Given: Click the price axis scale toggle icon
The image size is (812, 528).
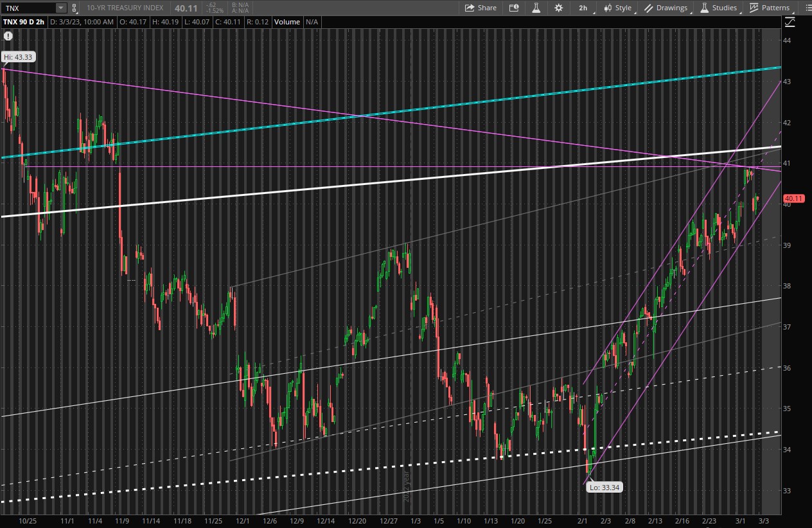Looking at the screenshot, I should pos(790,22).
